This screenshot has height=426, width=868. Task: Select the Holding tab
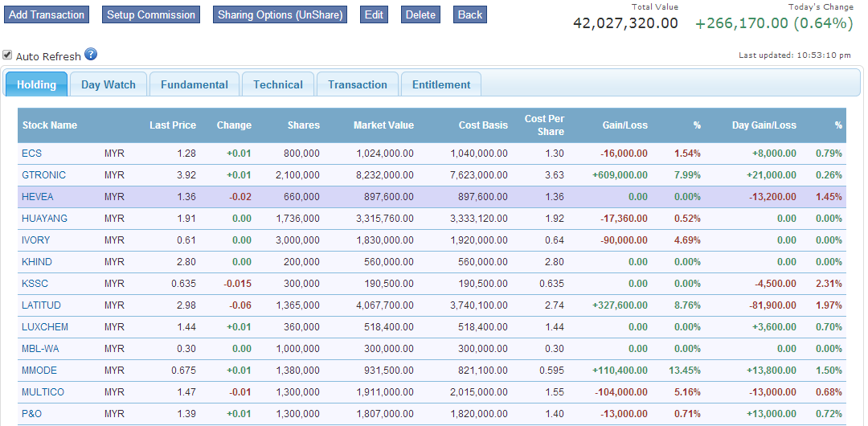[36, 84]
